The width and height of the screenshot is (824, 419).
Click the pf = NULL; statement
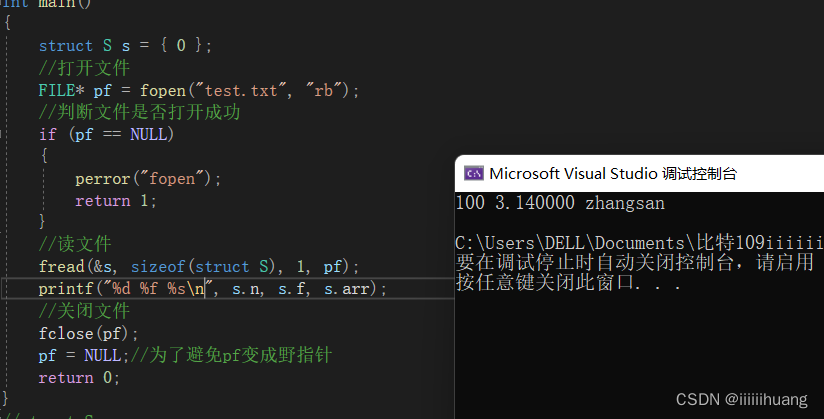[x=84, y=355]
